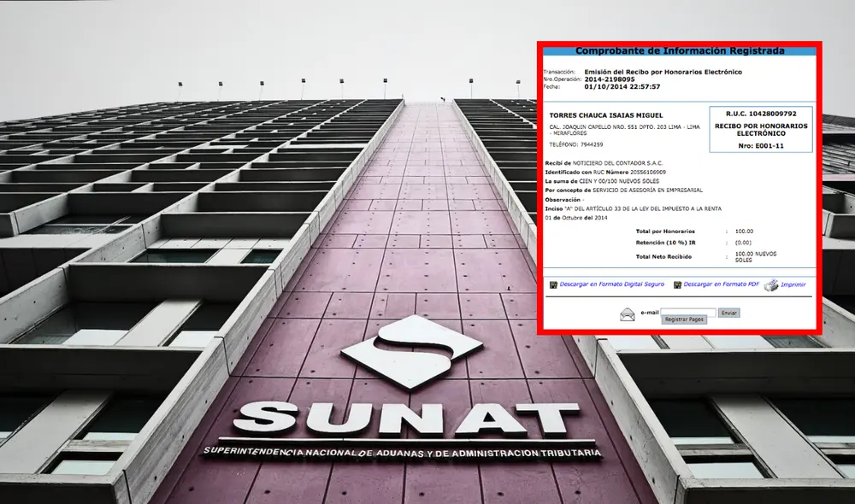This screenshot has width=855, height=504.
Task: Select the Imprimir link
Action: 793,284
